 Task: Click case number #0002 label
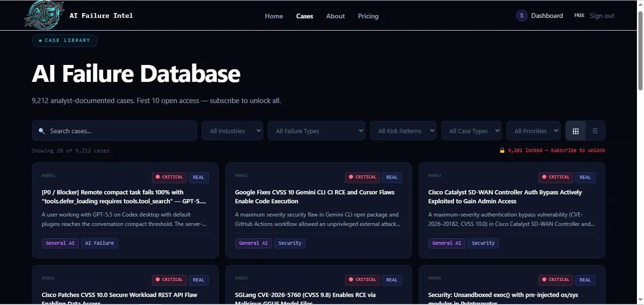pyautogui.click(x=241, y=176)
